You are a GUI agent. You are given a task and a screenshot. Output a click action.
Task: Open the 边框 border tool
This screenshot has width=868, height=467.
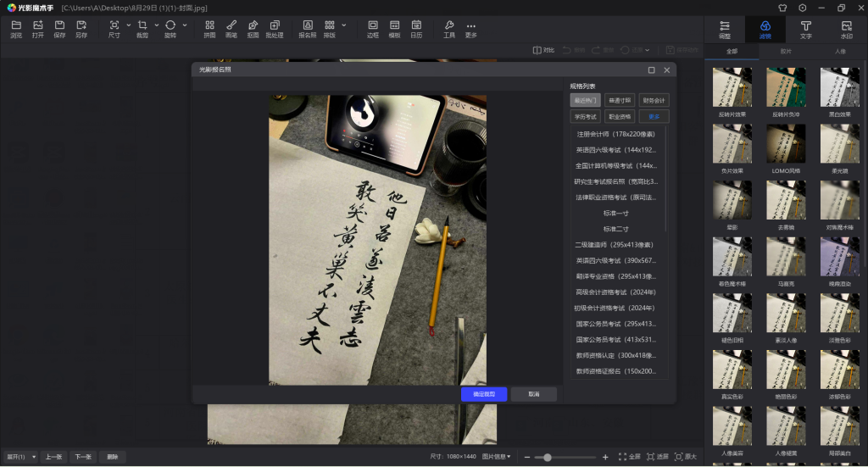tap(373, 29)
